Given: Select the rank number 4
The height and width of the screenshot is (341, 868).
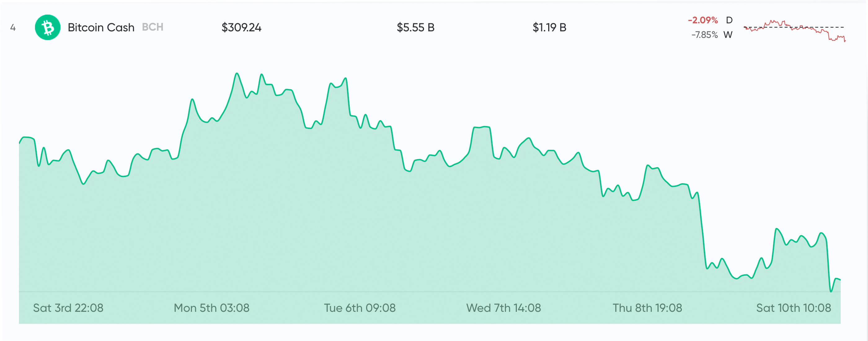Looking at the screenshot, I should [13, 27].
